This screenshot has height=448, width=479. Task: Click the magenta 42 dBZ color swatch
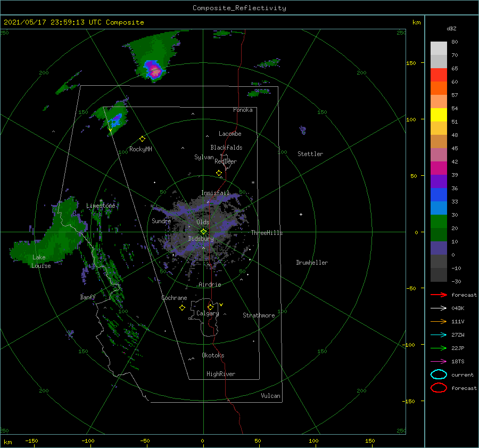439,168
